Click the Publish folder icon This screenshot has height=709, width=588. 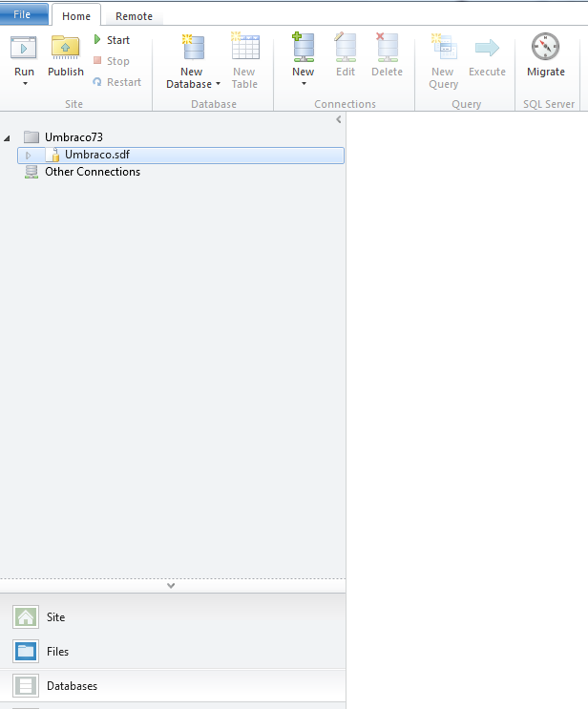(x=66, y=48)
